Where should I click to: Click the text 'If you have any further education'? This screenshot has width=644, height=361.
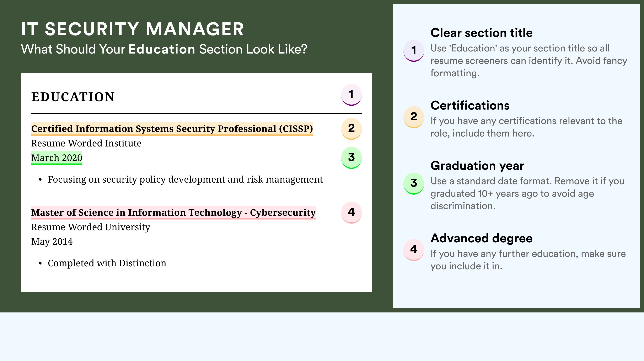(x=528, y=260)
